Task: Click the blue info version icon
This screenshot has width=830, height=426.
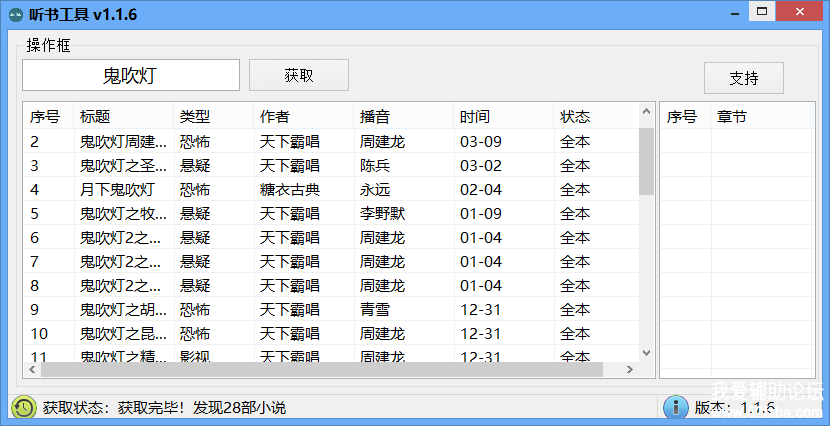Action: click(x=676, y=407)
